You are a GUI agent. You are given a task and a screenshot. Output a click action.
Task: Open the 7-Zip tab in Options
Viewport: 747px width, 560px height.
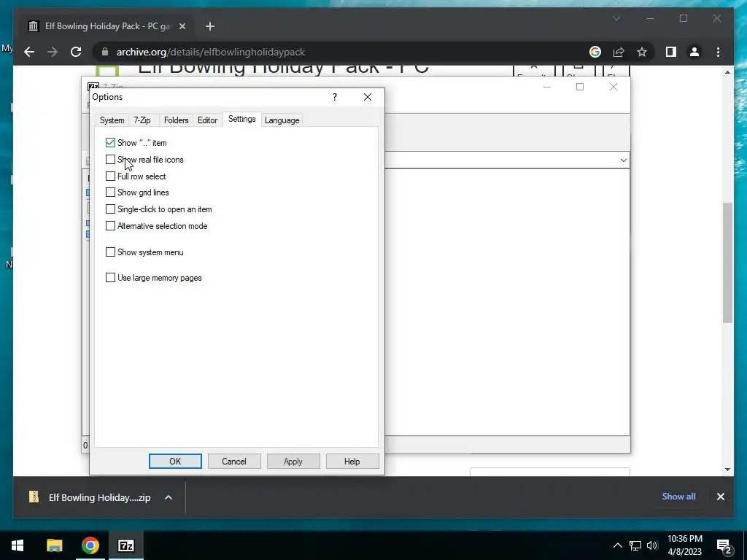coord(142,120)
